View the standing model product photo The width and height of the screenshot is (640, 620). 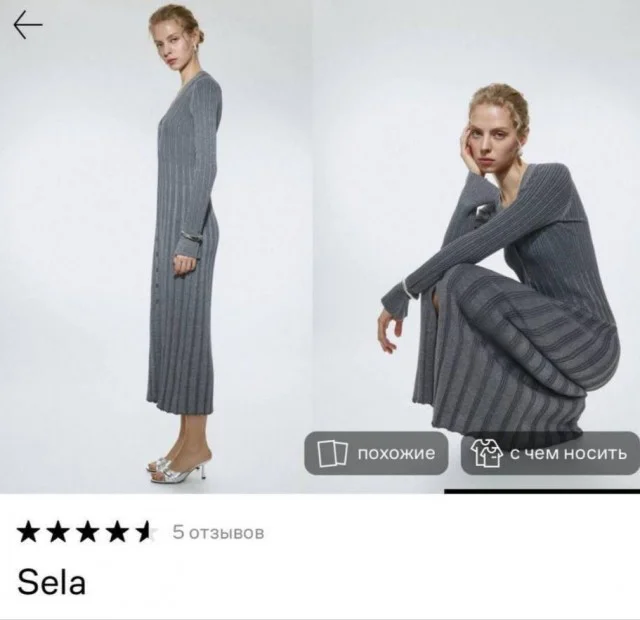155,247
